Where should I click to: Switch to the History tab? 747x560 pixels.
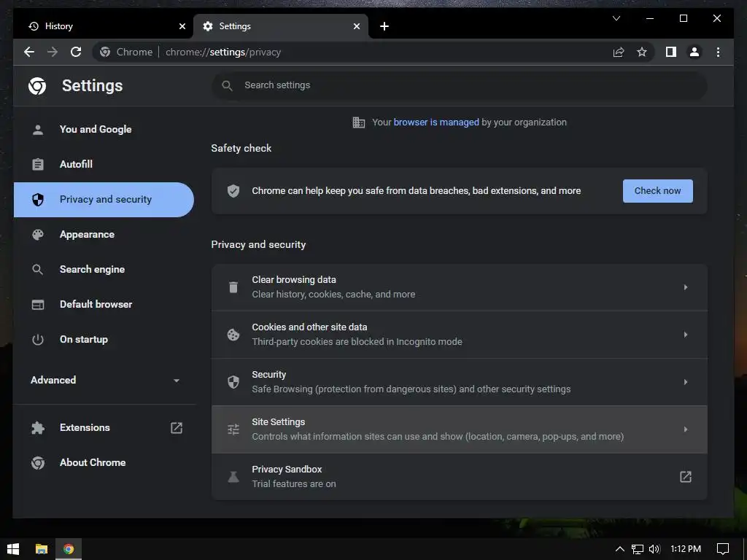click(x=104, y=26)
